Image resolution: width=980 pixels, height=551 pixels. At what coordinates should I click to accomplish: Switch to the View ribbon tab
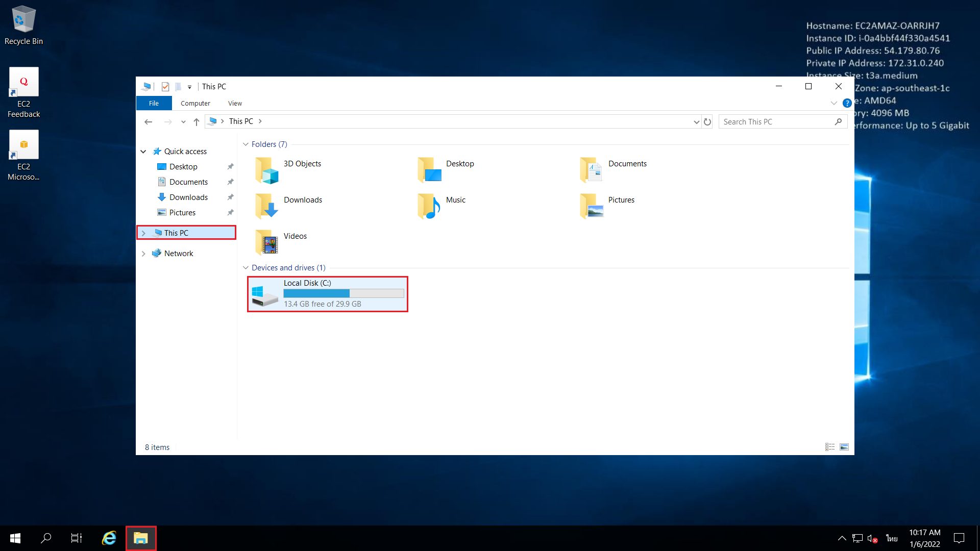point(235,103)
